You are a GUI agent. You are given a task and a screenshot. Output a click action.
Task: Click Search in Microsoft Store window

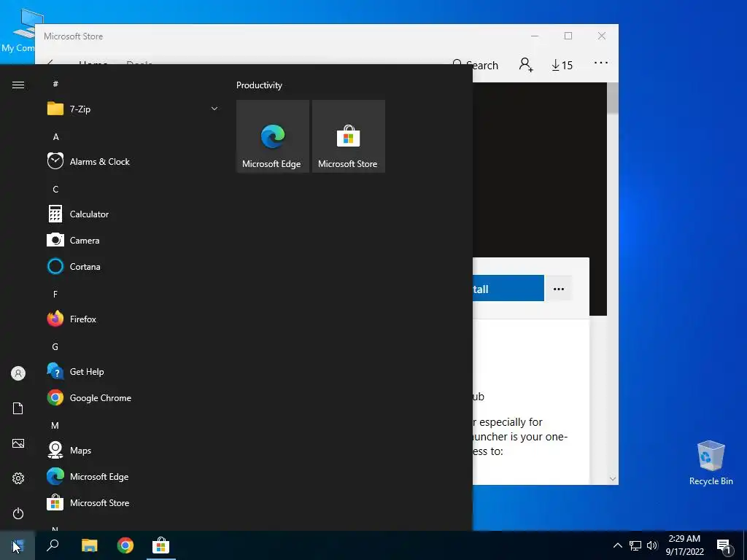click(475, 65)
